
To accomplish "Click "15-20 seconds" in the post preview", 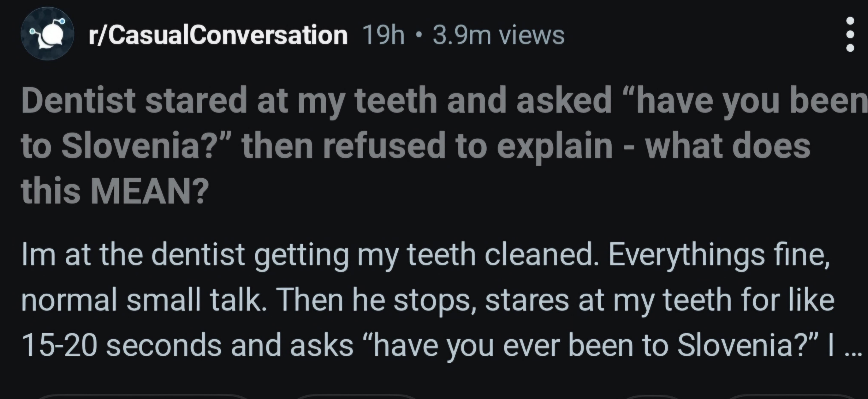I will tap(121, 345).
